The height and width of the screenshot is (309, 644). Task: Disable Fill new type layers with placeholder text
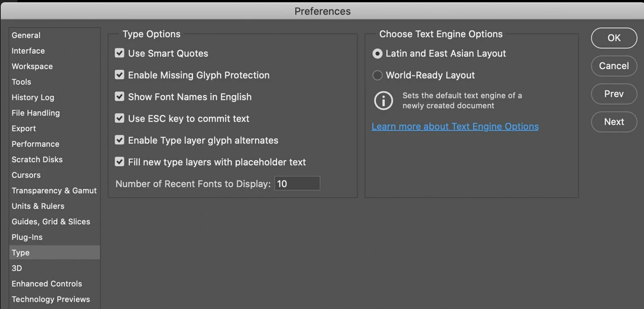pyautogui.click(x=120, y=162)
